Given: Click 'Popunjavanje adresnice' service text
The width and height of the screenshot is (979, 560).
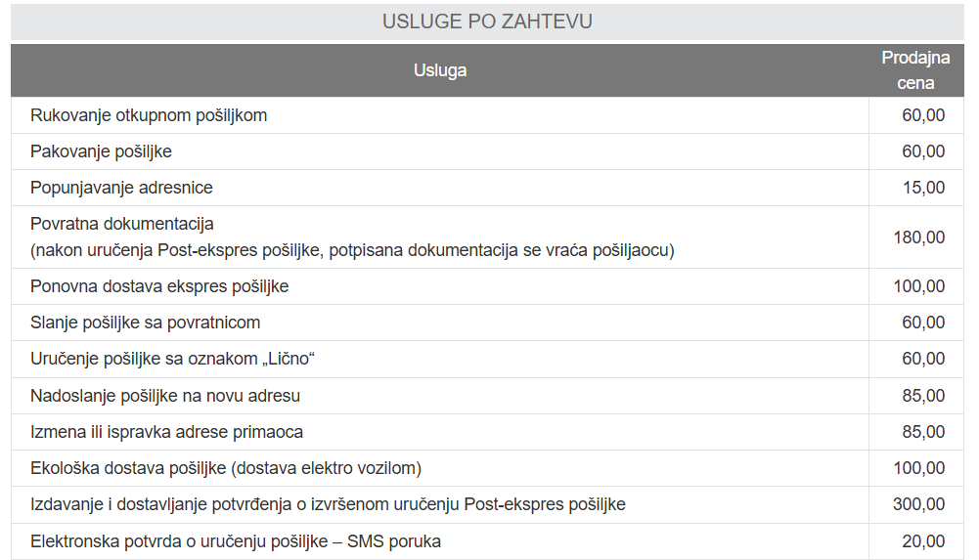Looking at the screenshot, I should [121, 188].
